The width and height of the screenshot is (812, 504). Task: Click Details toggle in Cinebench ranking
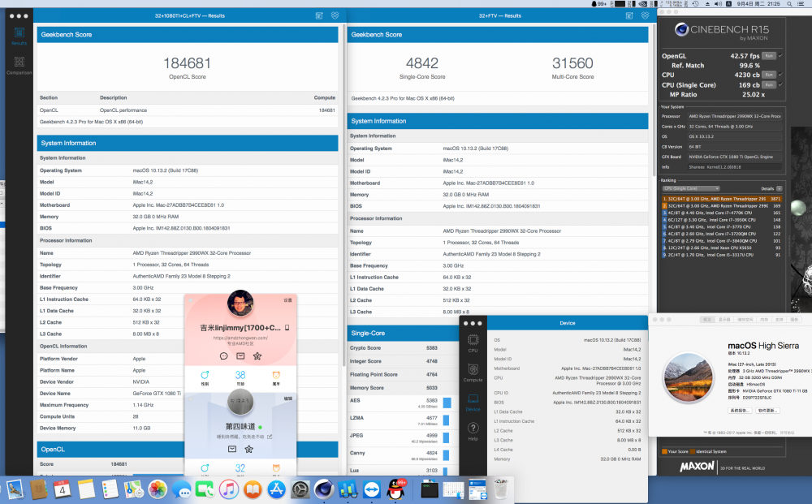(x=780, y=188)
